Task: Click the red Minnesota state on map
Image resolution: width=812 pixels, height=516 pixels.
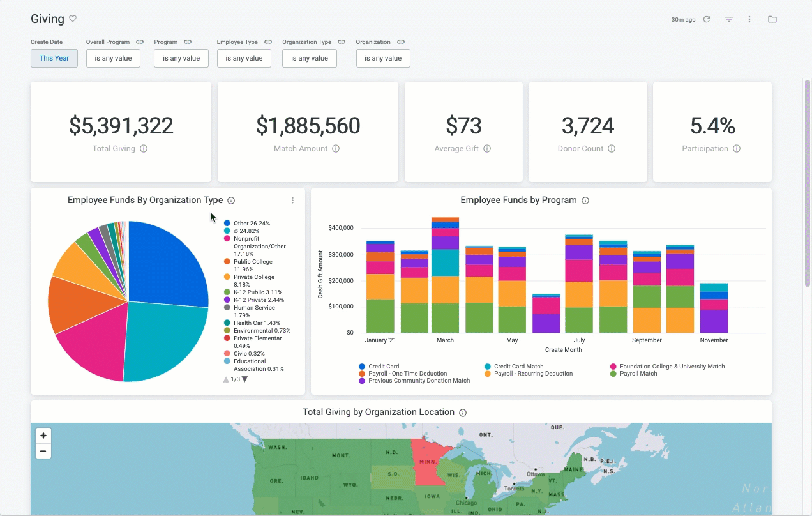Action: click(429, 461)
